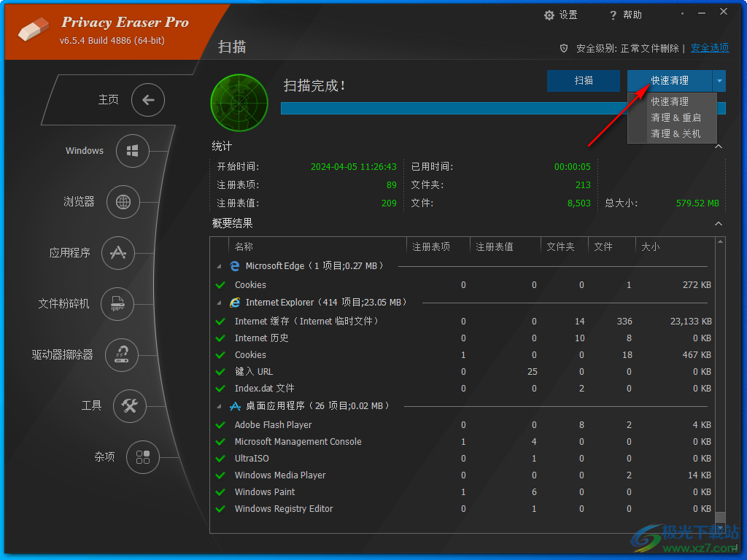
Task: Click the radar scan status icon
Action: (239, 103)
